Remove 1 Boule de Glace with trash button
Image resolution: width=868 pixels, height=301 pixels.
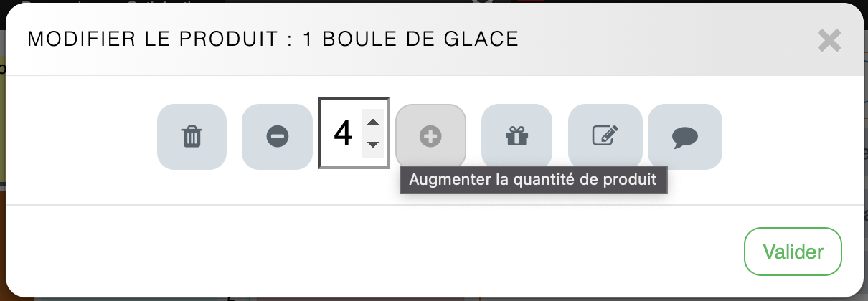[x=192, y=137]
